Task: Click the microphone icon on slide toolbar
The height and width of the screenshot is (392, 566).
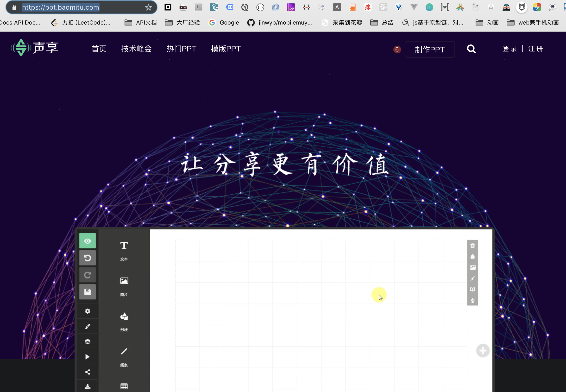Action: pyautogui.click(x=472, y=300)
